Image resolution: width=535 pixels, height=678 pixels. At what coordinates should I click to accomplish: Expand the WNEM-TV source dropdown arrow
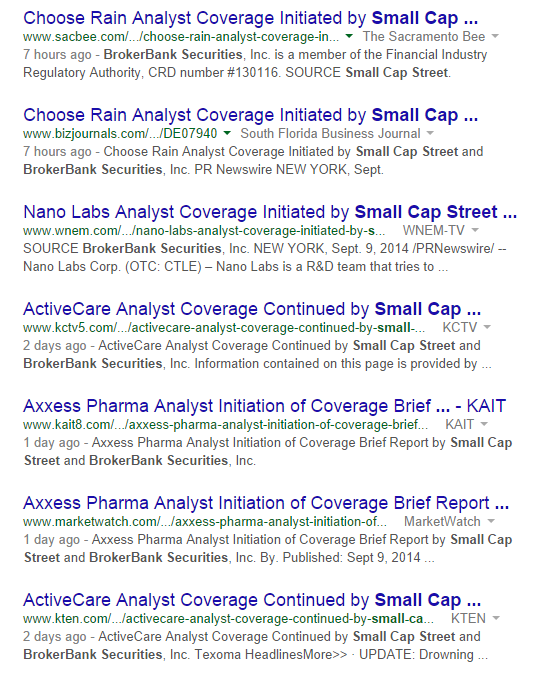pyautogui.click(x=475, y=230)
